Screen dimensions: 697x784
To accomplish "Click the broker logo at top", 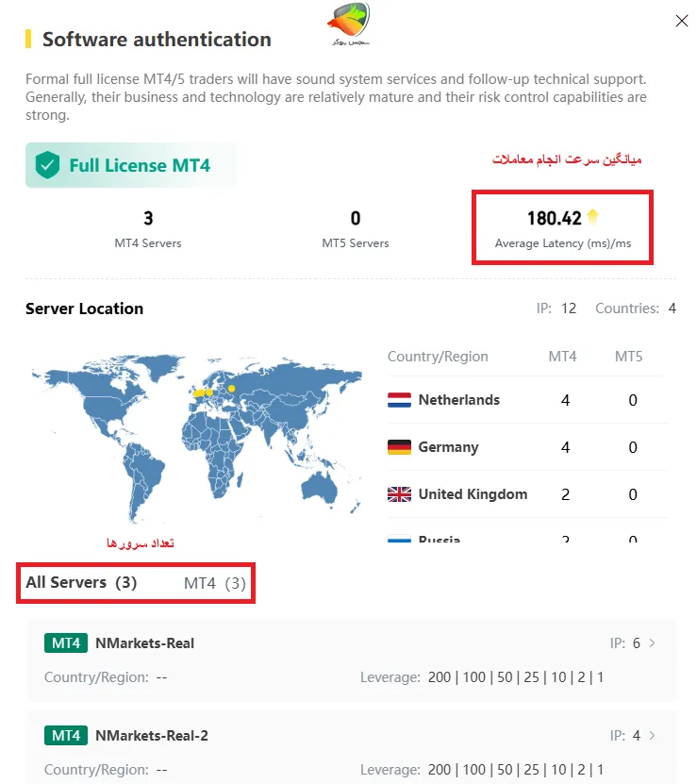I will [350, 24].
